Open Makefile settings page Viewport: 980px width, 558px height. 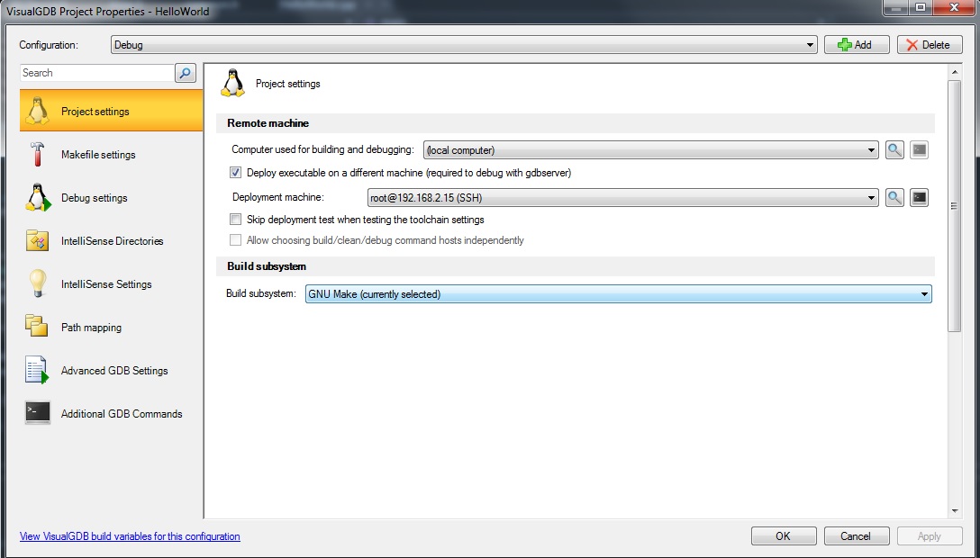point(112,154)
